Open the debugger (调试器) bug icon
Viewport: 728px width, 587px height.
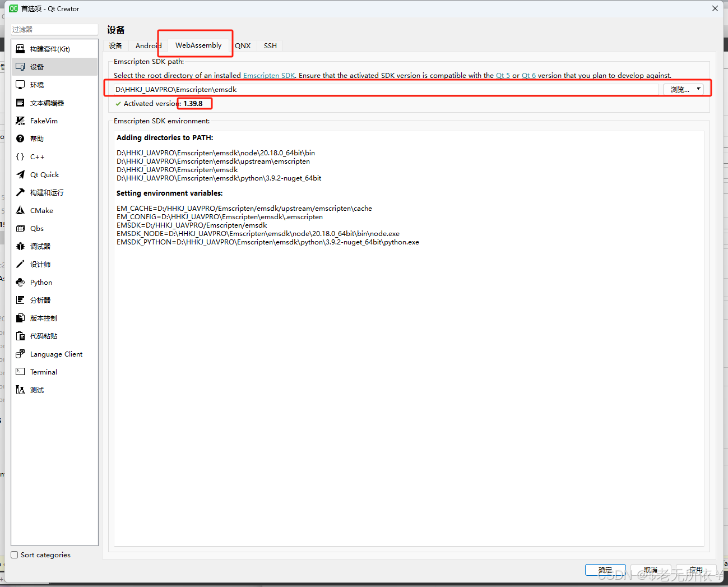[21, 246]
